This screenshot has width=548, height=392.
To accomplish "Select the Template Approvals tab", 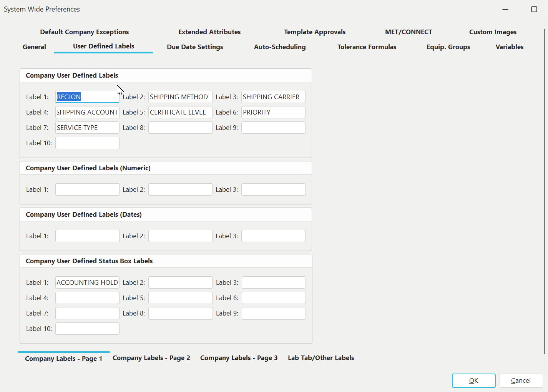I will 315,32.
